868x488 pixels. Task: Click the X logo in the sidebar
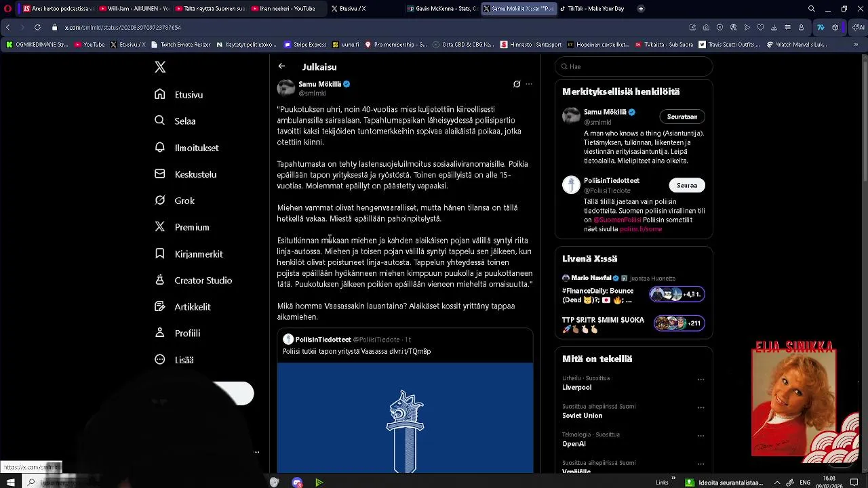coord(160,67)
